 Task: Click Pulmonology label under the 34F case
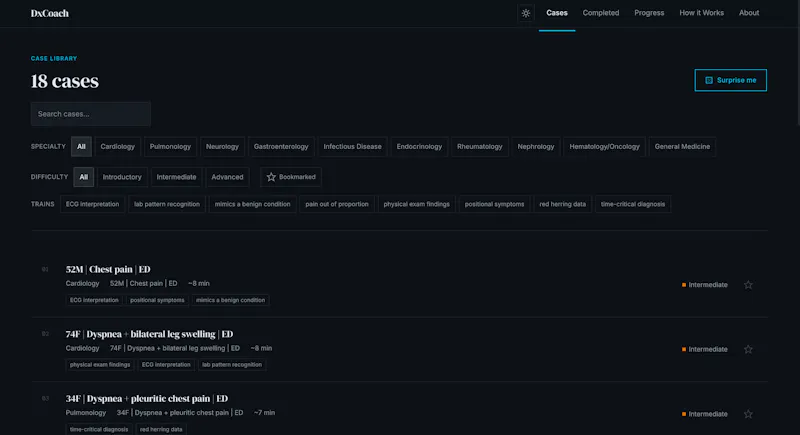[86, 413]
